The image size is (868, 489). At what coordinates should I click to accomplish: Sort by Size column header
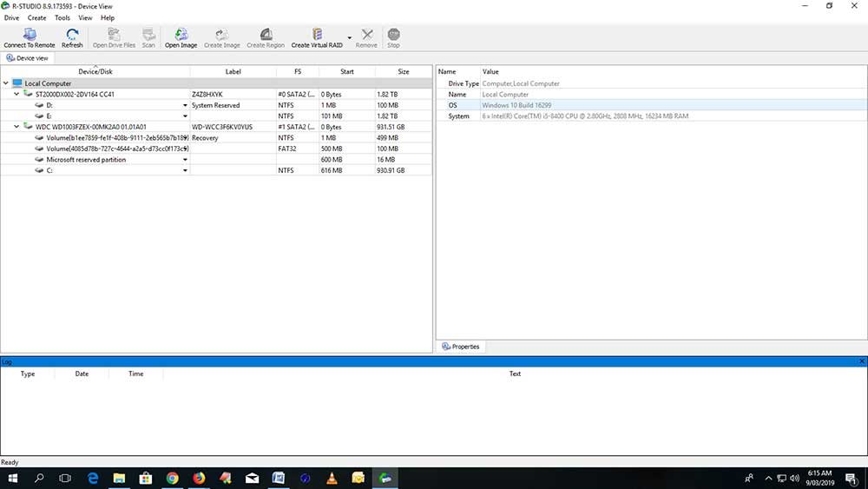404,71
